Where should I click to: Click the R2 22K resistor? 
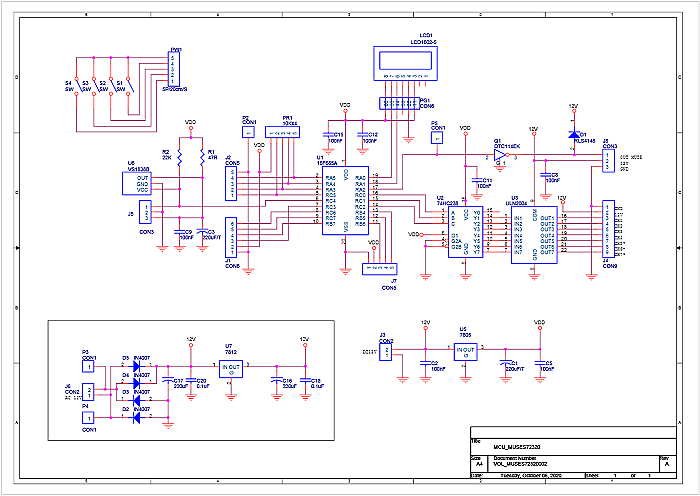click(x=179, y=158)
